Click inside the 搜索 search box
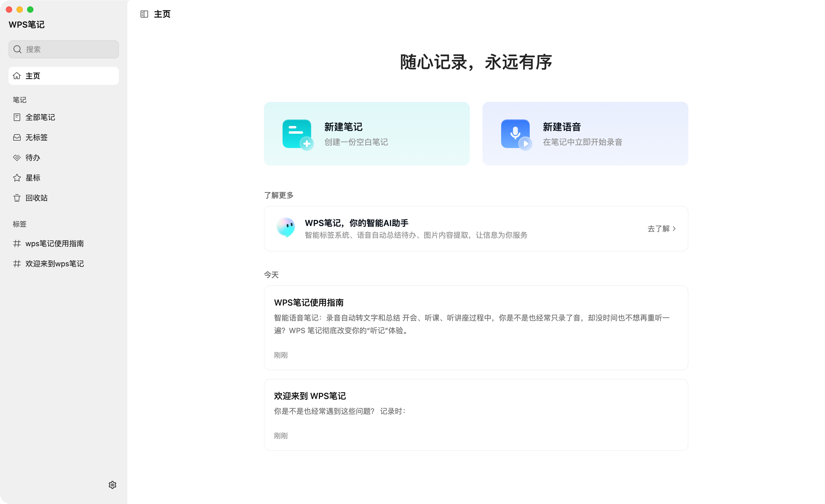The image size is (825, 504). click(x=63, y=49)
